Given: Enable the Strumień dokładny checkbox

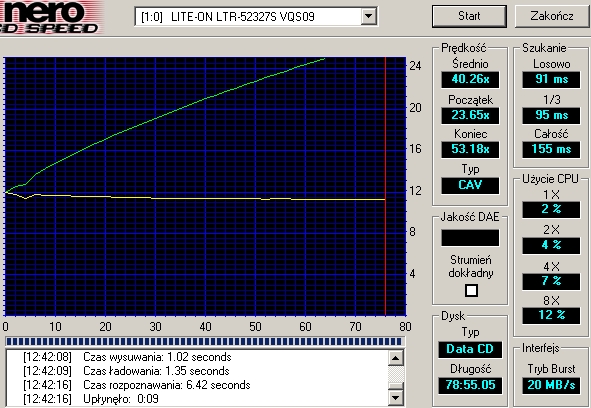Looking at the screenshot, I should 471,290.
